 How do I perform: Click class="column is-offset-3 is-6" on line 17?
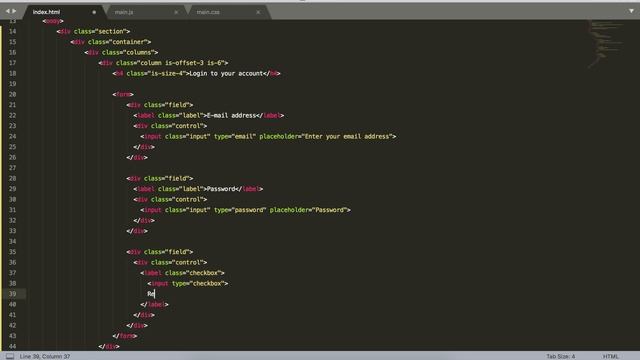(x=170, y=63)
